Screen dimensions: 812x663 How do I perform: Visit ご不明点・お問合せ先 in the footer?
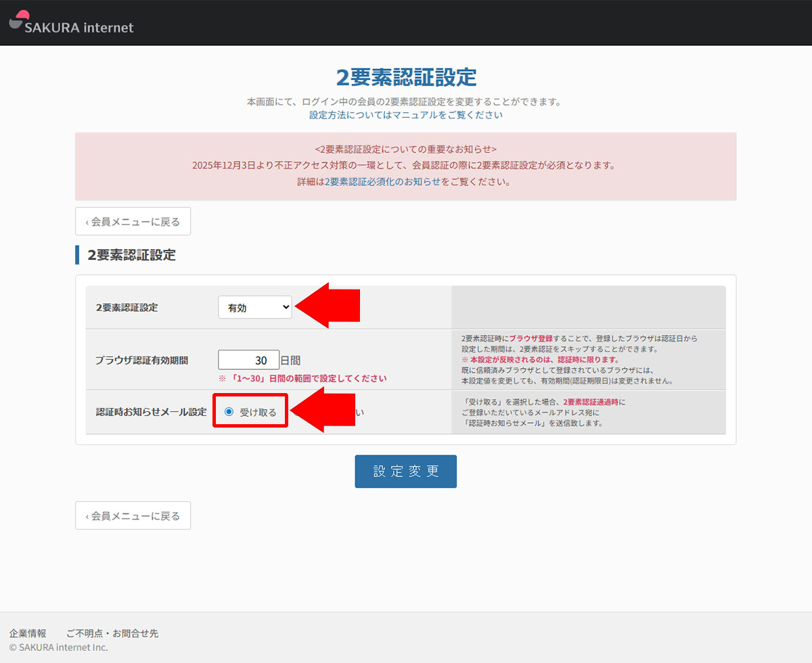[x=112, y=633]
